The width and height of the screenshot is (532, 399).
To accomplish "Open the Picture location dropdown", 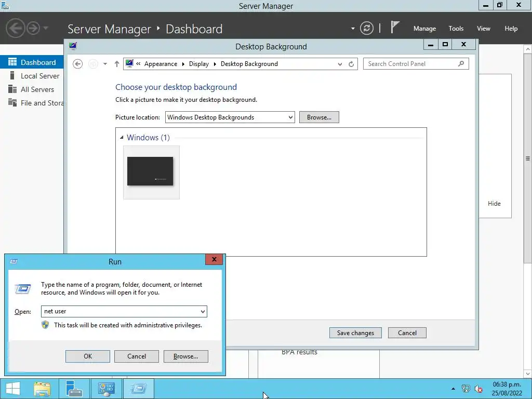I will pos(230,117).
